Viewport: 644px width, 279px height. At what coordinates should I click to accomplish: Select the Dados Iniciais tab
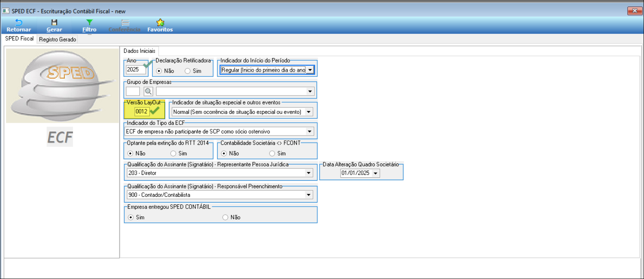click(139, 51)
